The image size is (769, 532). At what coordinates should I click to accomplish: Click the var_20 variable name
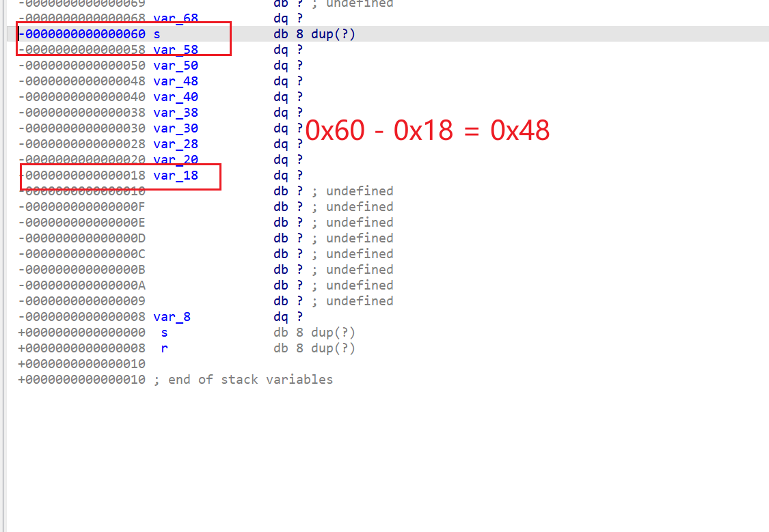176,160
